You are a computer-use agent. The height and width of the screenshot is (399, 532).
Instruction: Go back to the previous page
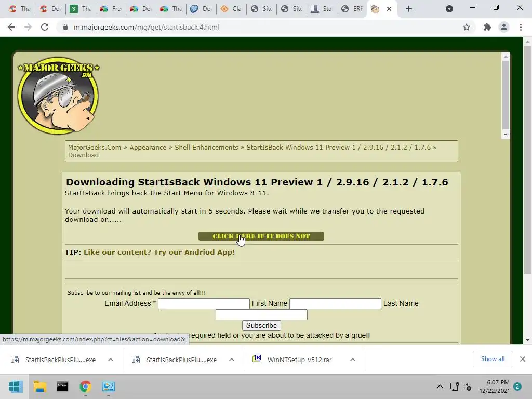(11, 27)
